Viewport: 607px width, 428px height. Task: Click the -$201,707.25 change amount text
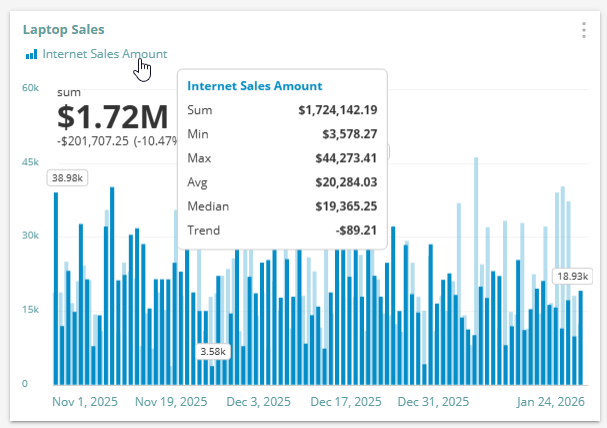pos(93,141)
